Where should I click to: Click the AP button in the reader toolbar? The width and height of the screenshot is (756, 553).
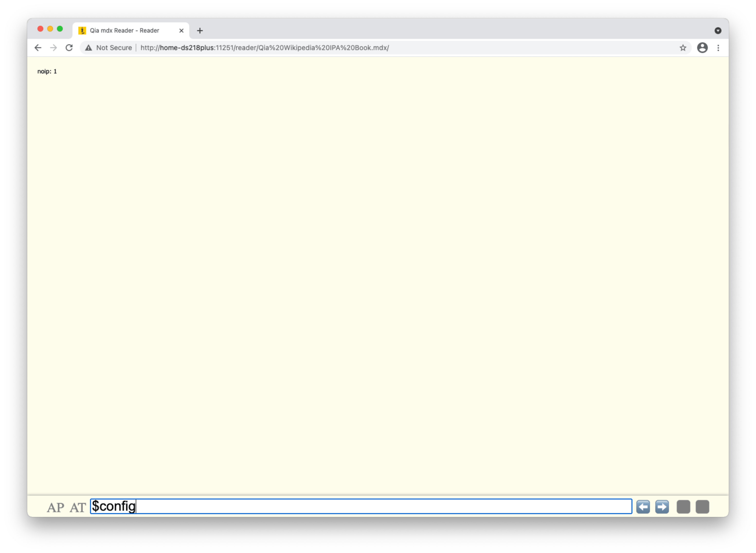pos(55,508)
